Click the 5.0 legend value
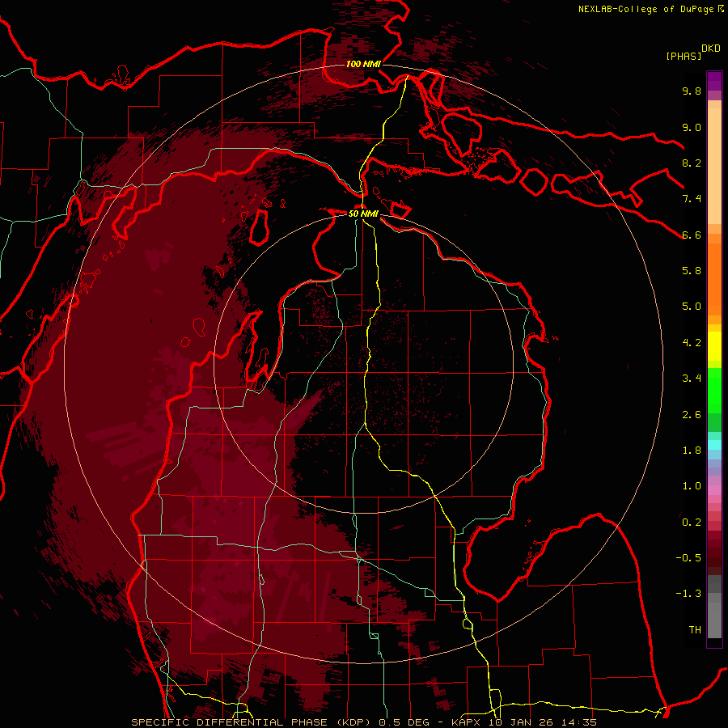 click(692, 307)
